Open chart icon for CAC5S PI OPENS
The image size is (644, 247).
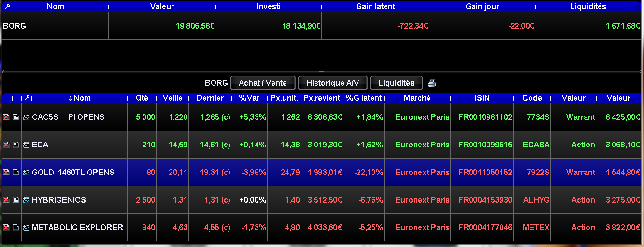(x=26, y=117)
